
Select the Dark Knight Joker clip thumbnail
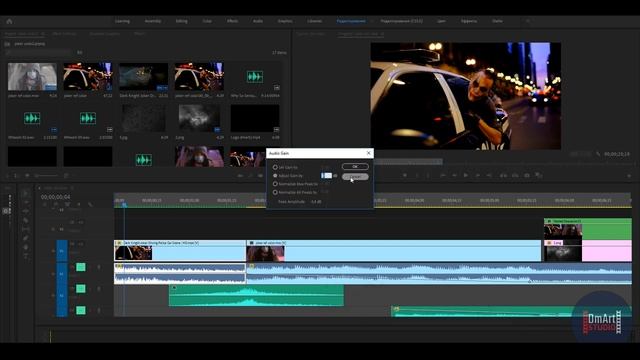pyautogui.click(x=143, y=77)
